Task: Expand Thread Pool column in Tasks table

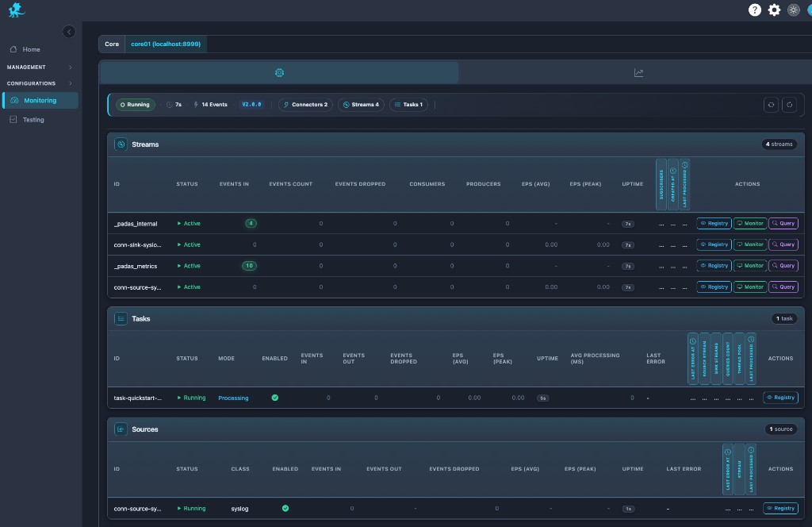Action: pos(740,359)
